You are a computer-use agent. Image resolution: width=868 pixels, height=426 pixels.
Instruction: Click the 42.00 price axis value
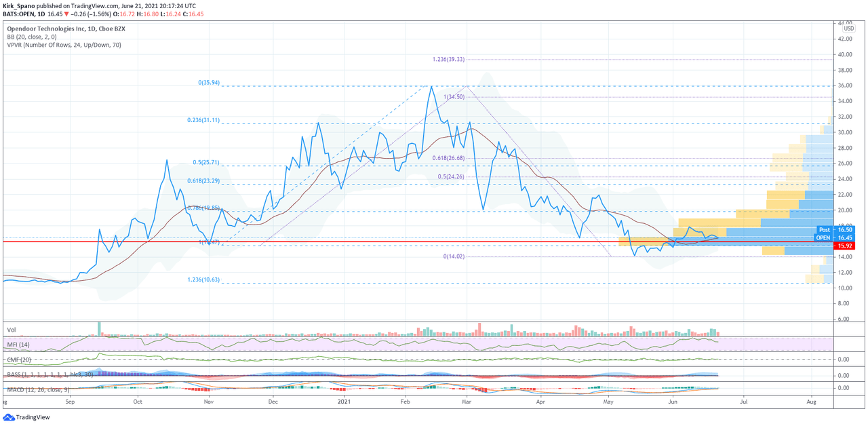tap(846, 39)
